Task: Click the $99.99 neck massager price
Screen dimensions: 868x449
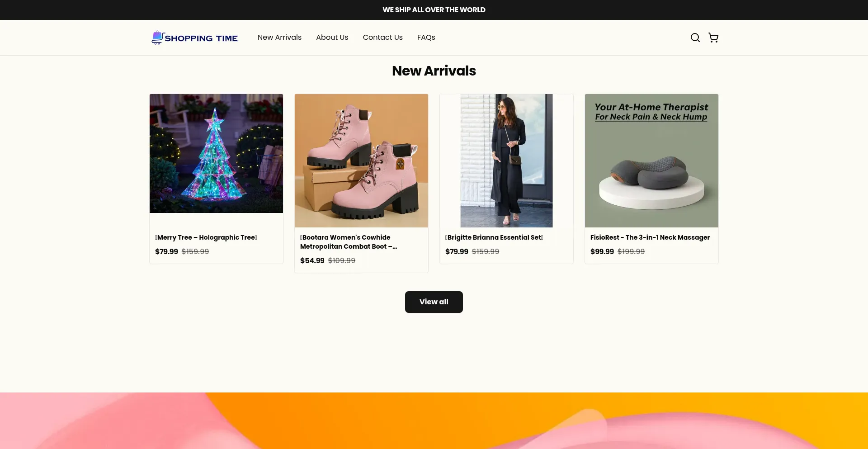Action: pos(602,251)
